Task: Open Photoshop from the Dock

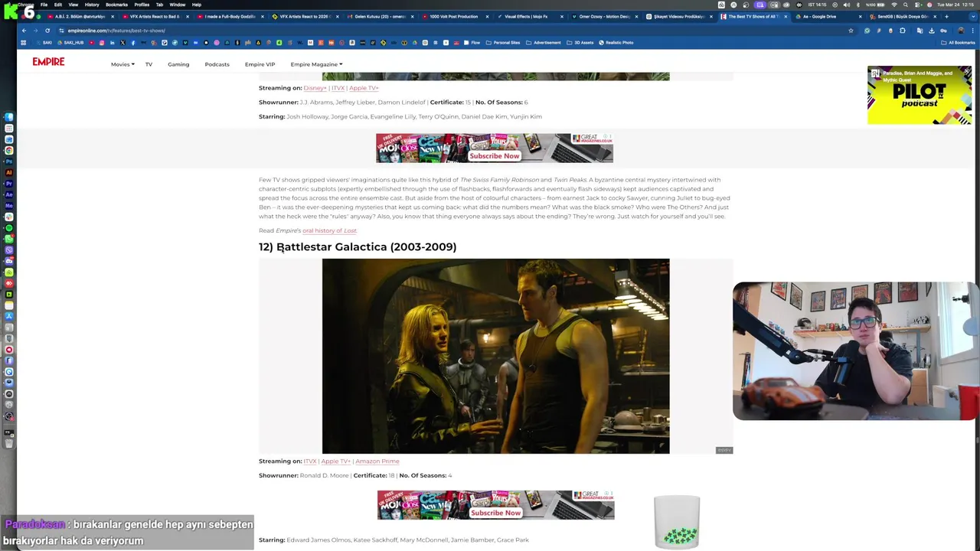Action: pos(9,161)
